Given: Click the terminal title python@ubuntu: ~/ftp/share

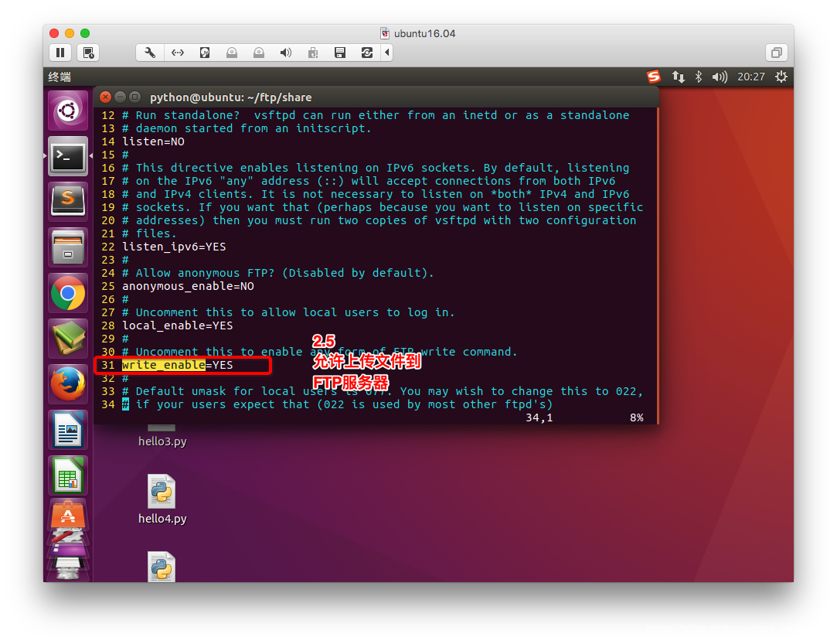Looking at the screenshot, I should click(x=230, y=97).
